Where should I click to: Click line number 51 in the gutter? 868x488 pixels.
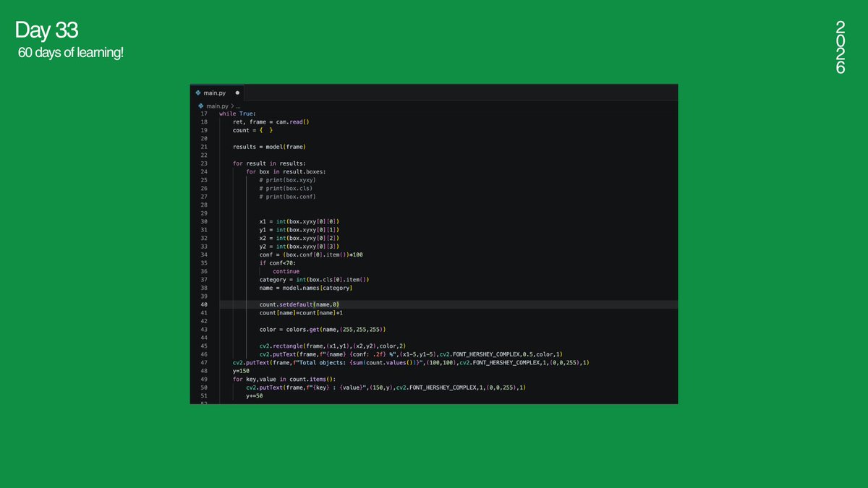tap(203, 396)
